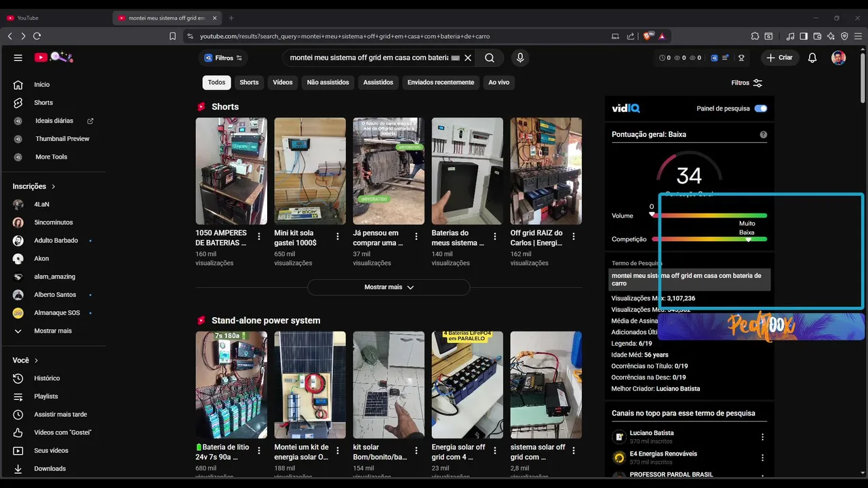Open the on-screen keyboard in search box
The width and height of the screenshot is (868, 488).
click(x=456, y=58)
